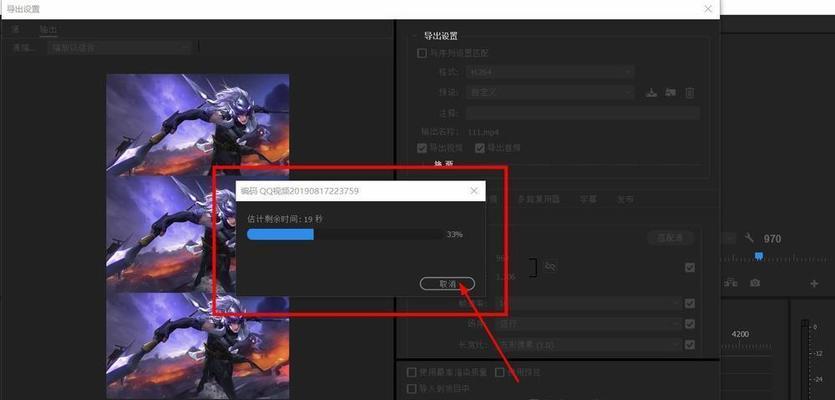Click the 970 value beside the wrench
The width and height of the screenshot is (835, 400).
point(772,239)
